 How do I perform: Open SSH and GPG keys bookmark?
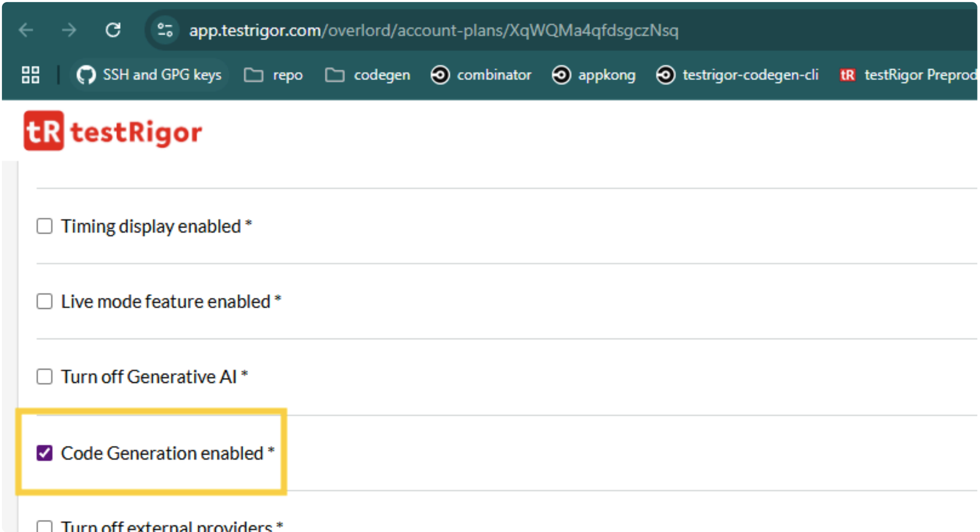click(x=149, y=75)
